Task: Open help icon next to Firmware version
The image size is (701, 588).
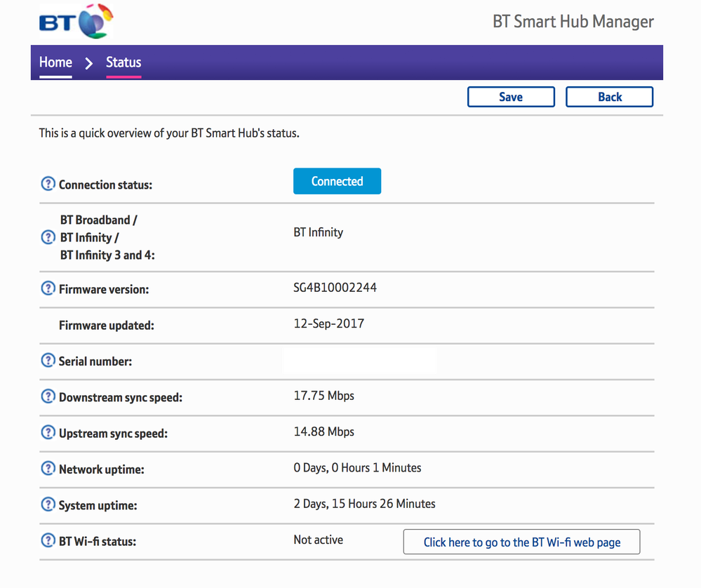Action: pyautogui.click(x=48, y=288)
